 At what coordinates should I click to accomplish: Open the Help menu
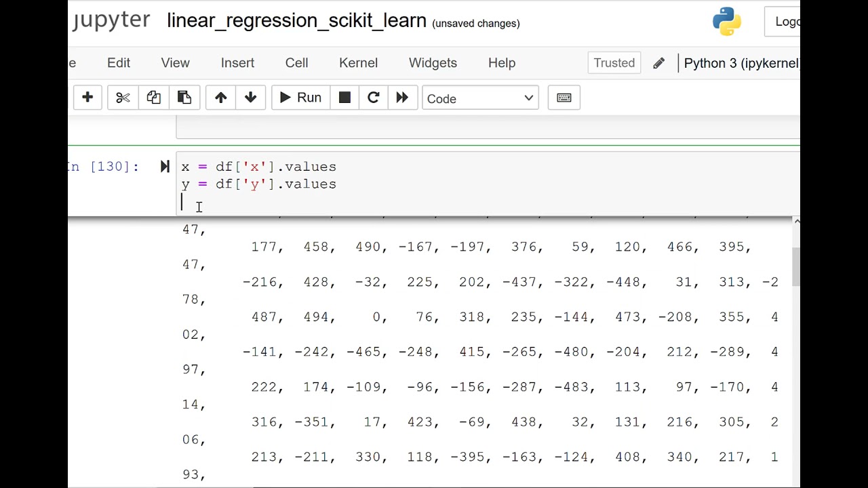pos(502,63)
